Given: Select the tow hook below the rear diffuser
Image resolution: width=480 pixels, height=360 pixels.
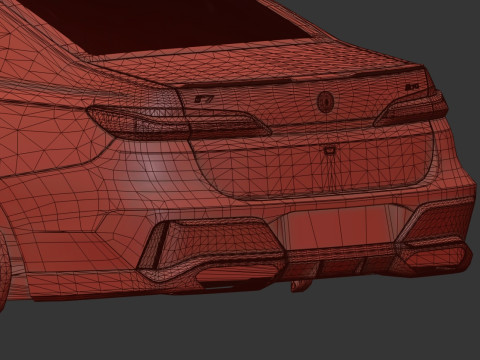Looking at the screenshot, I should pos(301,285).
